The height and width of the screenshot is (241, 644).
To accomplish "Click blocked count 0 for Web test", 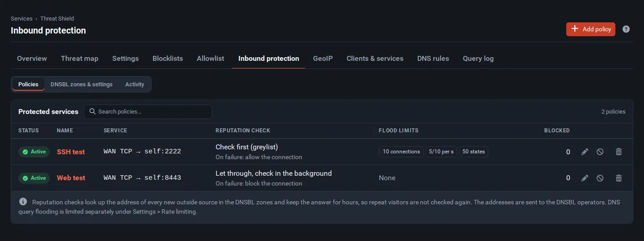I will coord(568,178).
